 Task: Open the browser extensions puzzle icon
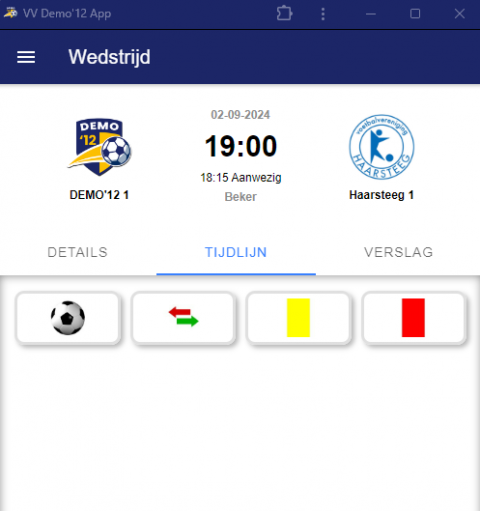pyautogui.click(x=284, y=14)
